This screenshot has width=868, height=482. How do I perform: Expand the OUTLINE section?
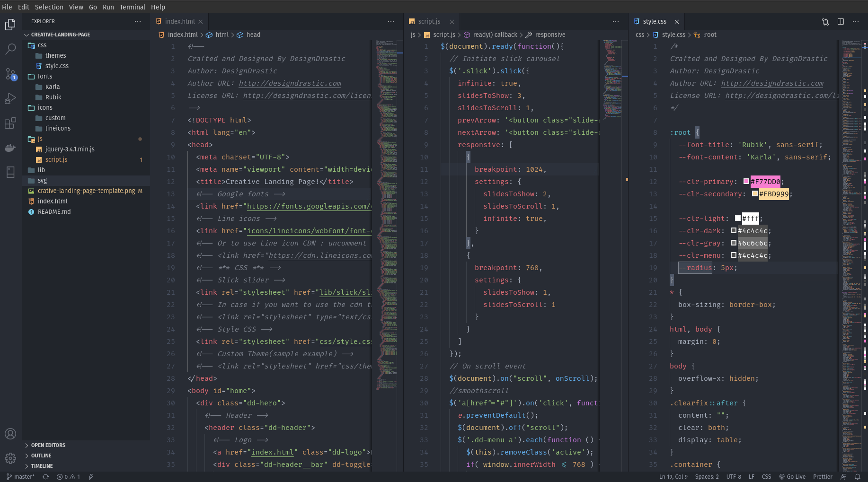[41, 455]
